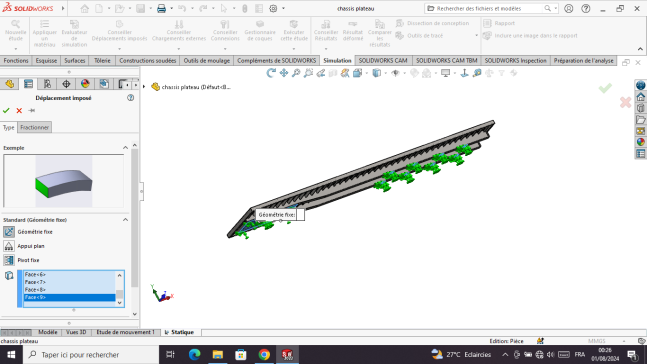Viewport: 647px width, 364px height.
Task: Open the ConfigurationManager tab
Action: click(47, 84)
